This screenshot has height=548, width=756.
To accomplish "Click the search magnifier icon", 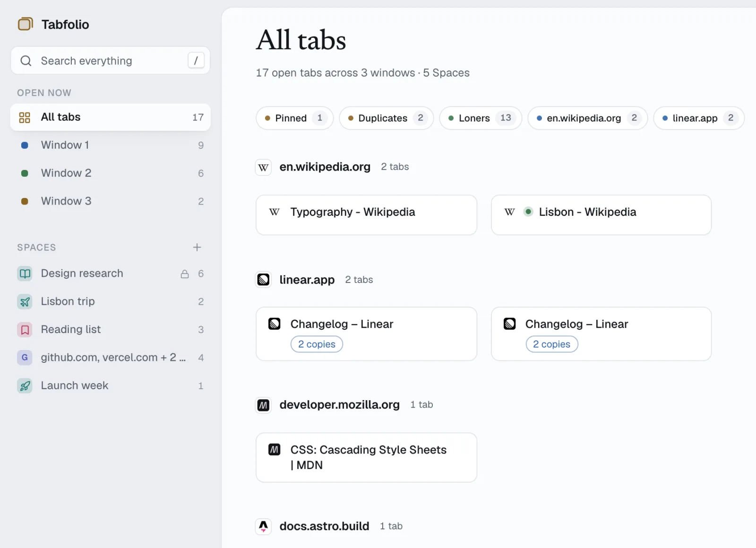I will click(x=26, y=61).
